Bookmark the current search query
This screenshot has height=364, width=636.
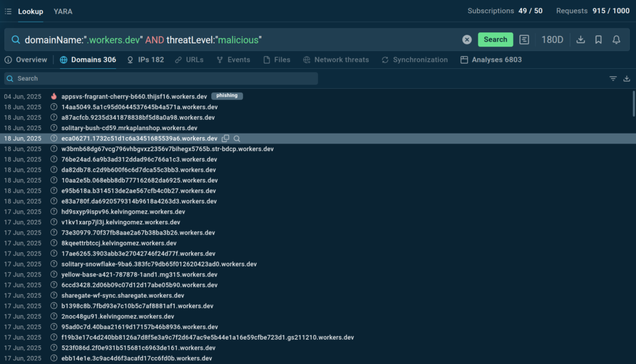pos(598,40)
